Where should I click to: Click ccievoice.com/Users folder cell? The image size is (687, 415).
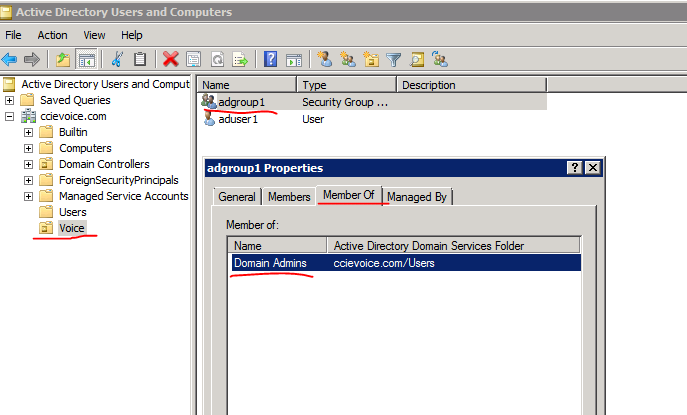(x=384, y=263)
